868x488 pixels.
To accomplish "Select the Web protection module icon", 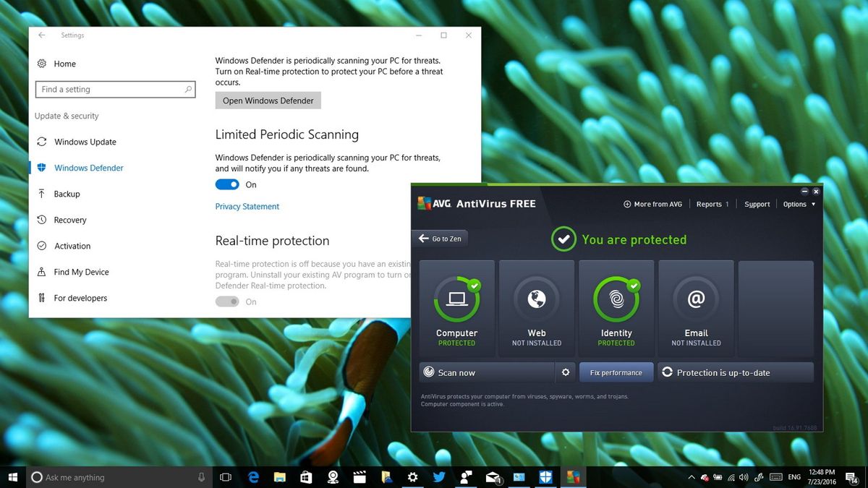I will pyautogui.click(x=536, y=298).
